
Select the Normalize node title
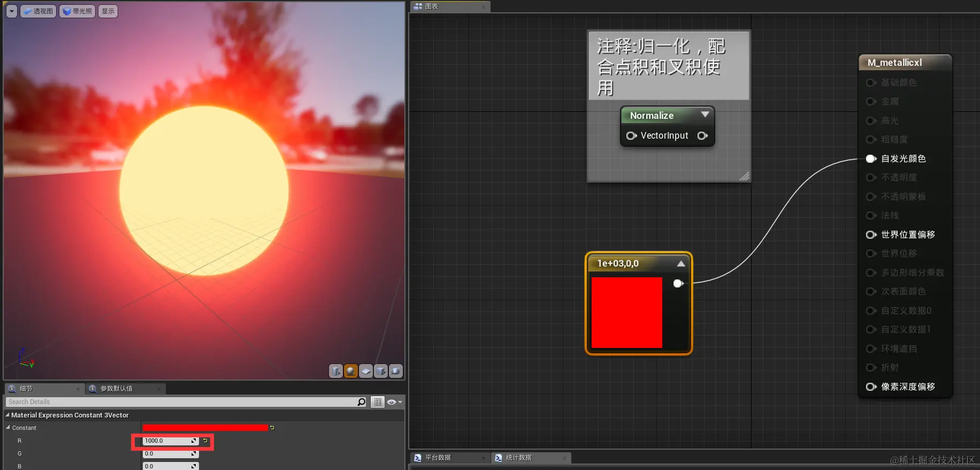pos(652,116)
